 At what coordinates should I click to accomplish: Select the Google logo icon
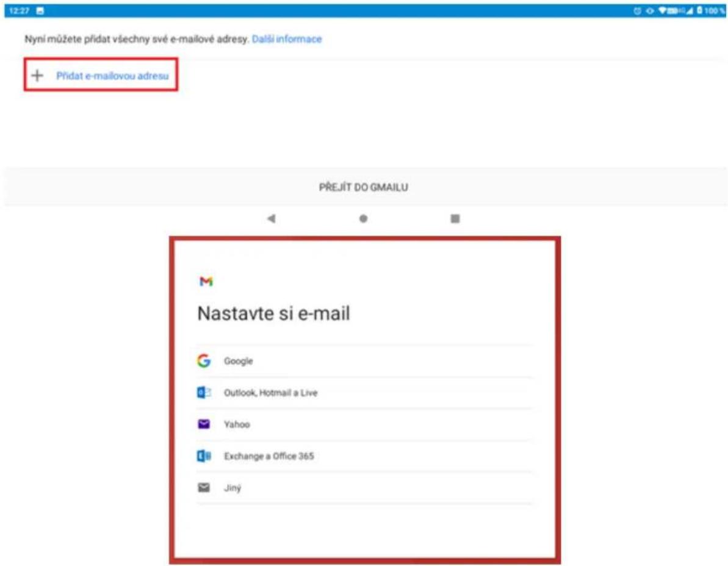(x=204, y=360)
